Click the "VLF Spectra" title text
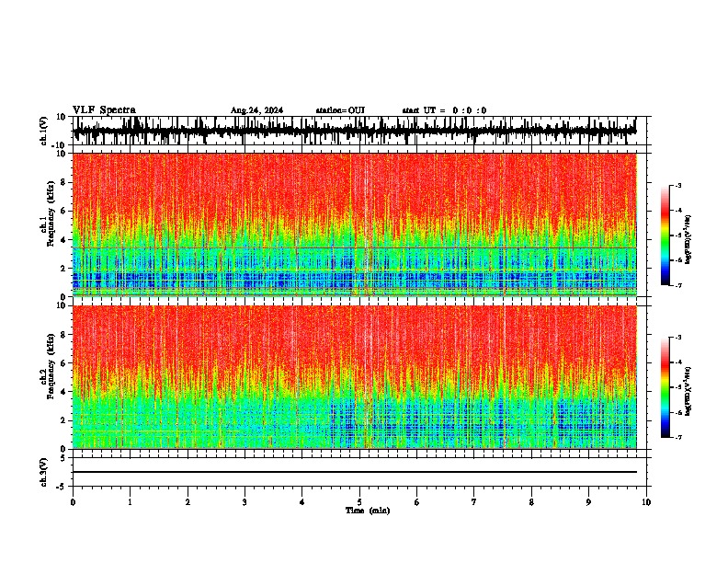Screen dimensions: 728x563 click(x=104, y=109)
